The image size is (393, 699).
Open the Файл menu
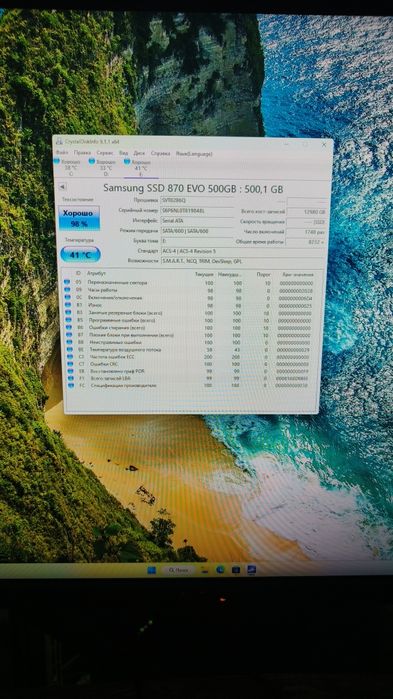click(62, 152)
